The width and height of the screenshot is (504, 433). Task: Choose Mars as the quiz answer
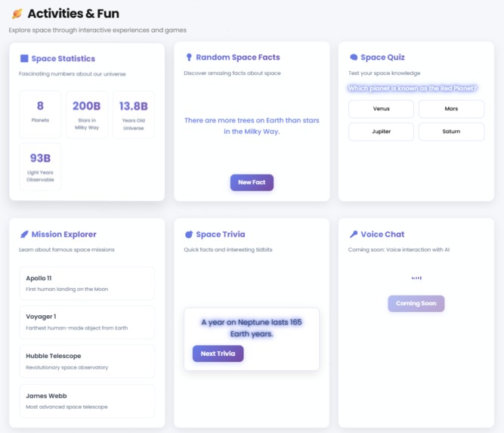(451, 109)
